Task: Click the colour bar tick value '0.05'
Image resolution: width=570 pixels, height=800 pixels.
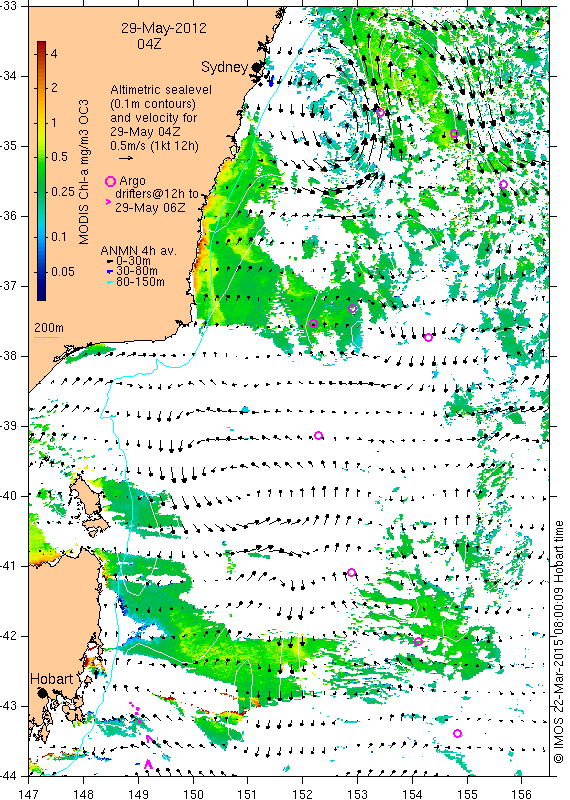Action: point(63,271)
